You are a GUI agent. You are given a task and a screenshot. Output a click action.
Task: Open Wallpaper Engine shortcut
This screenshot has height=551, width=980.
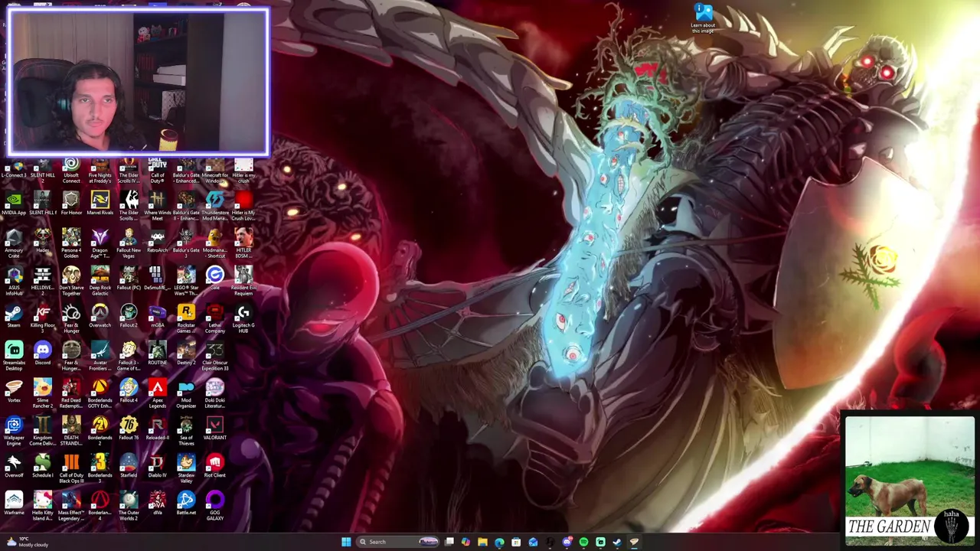[x=14, y=432]
